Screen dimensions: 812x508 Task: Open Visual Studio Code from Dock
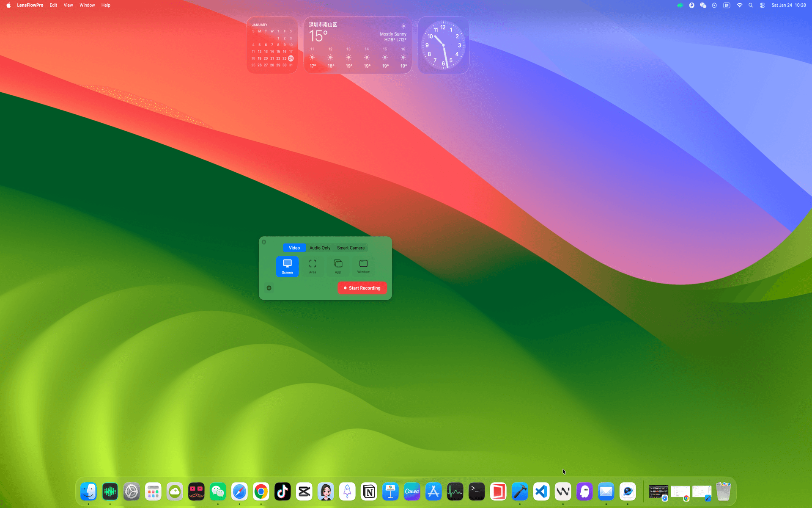541,491
